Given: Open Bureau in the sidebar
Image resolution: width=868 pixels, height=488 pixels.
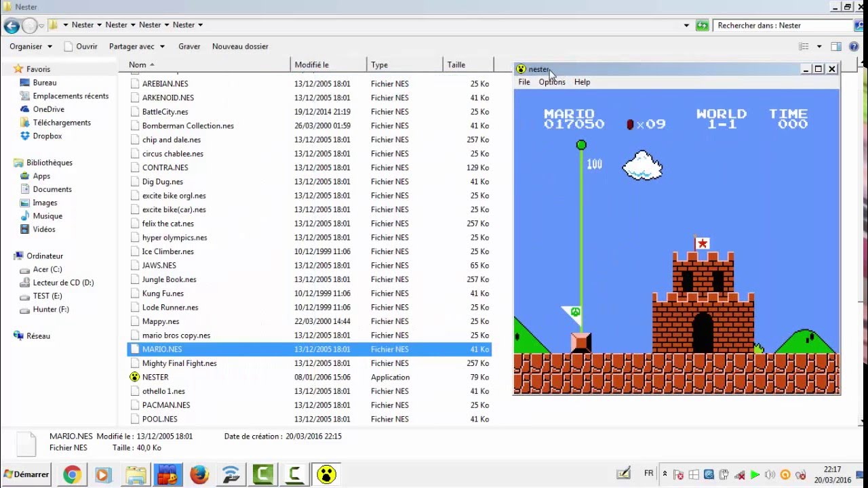Looking at the screenshot, I should click(44, 83).
